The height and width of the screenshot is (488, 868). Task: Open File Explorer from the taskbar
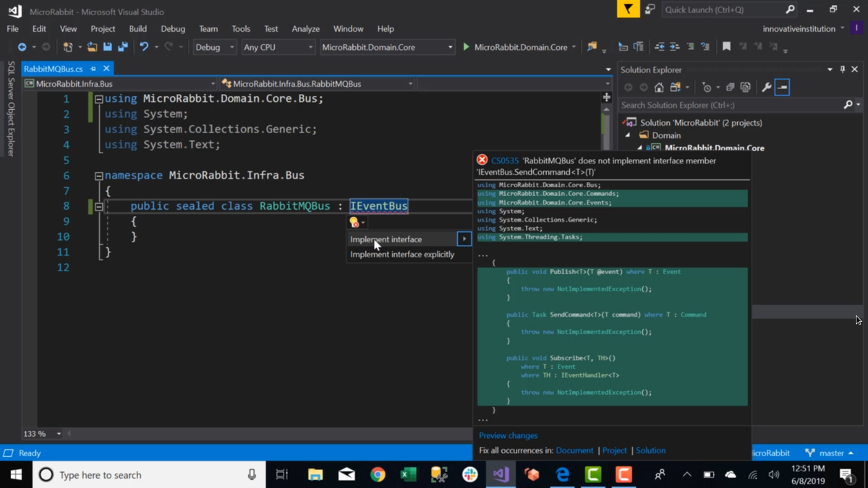[315, 475]
